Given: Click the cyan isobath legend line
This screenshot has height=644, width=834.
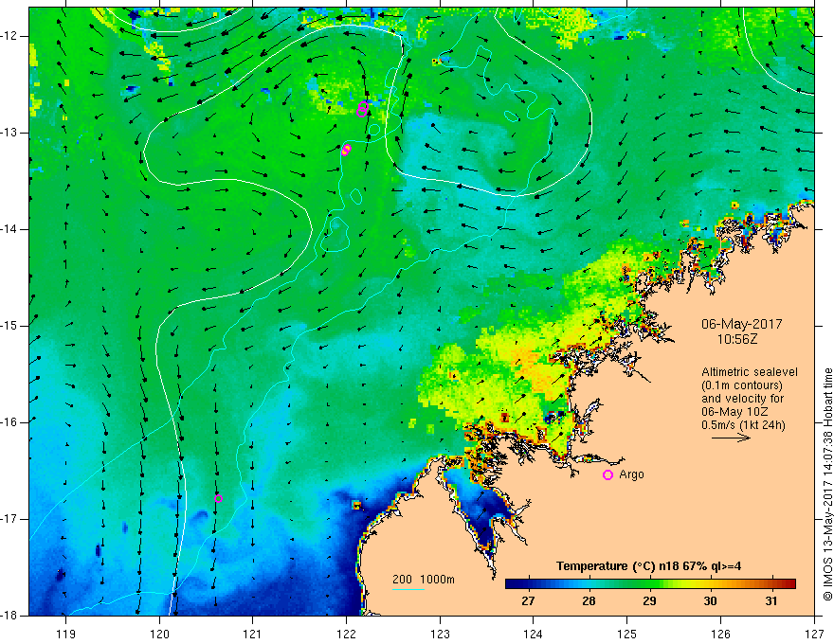Looking at the screenshot, I should point(408,589).
